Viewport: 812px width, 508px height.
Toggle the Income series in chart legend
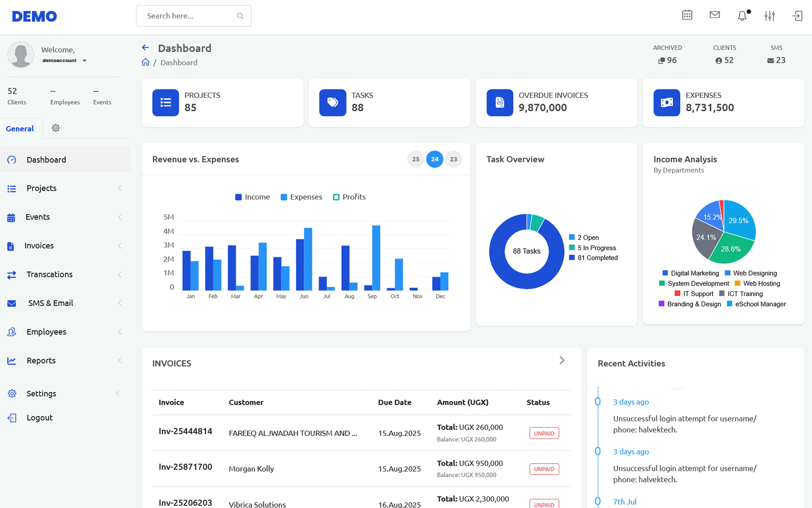pyautogui.click(x=252, y=197)
